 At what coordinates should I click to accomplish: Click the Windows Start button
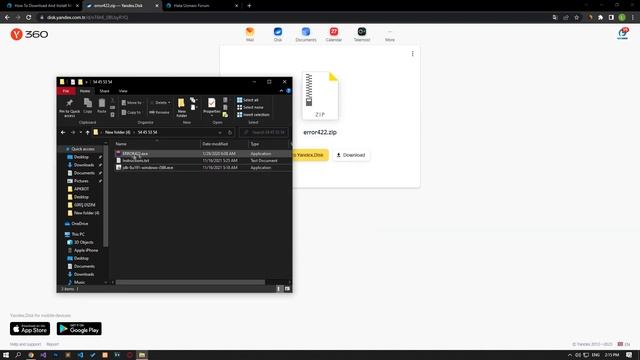(x=6, y=355)
